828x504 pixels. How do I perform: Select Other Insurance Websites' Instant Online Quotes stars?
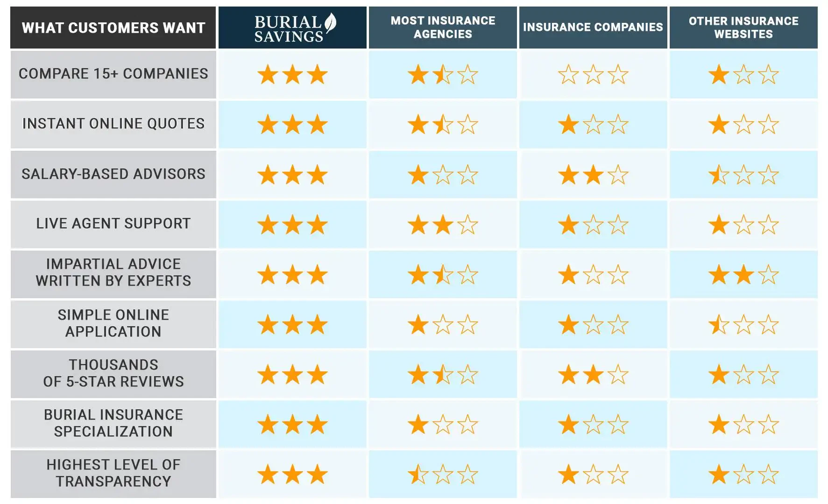click(x=743, y=125)
